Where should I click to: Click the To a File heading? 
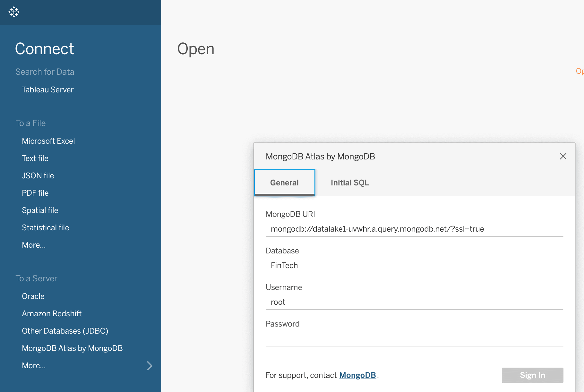point(30,123)
